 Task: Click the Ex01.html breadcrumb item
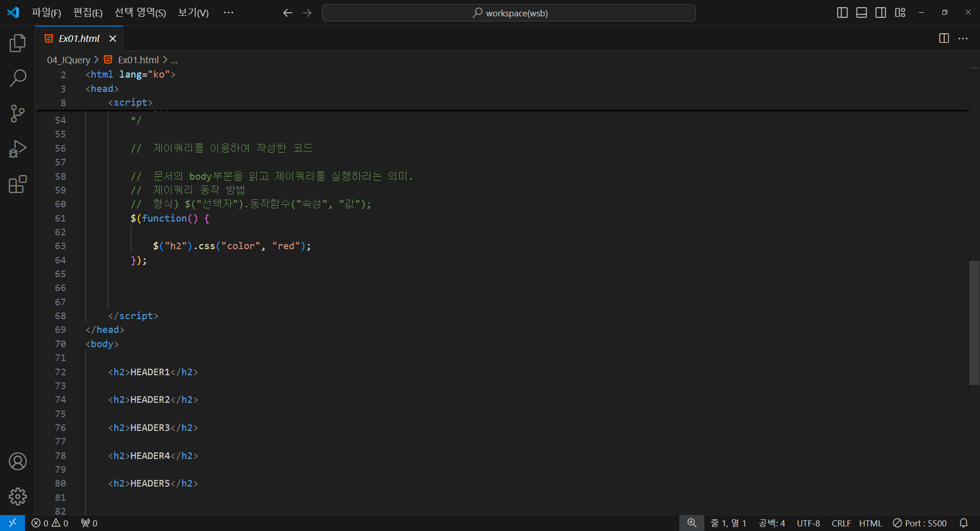[x=138, y=60]
